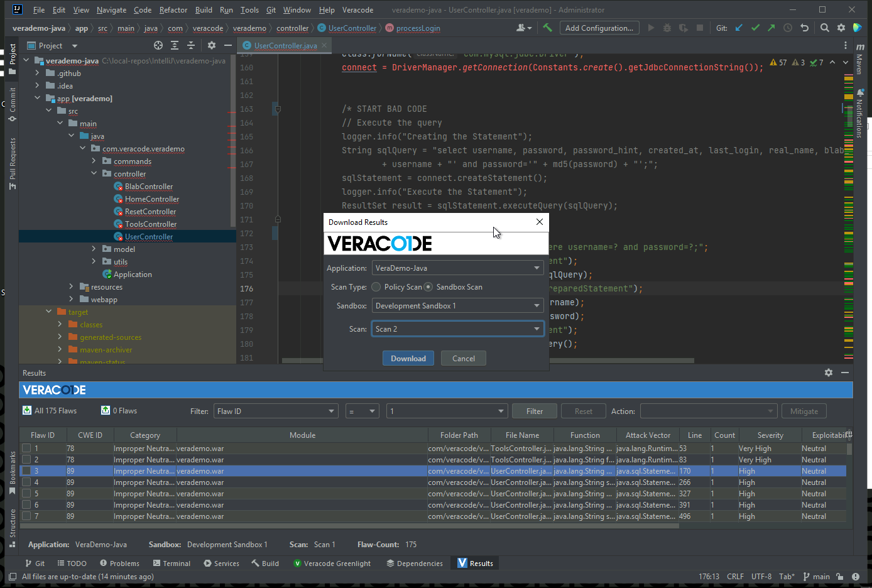Click the Severity column header
Screen dimensions: 872x588
(x=770, y=435)
